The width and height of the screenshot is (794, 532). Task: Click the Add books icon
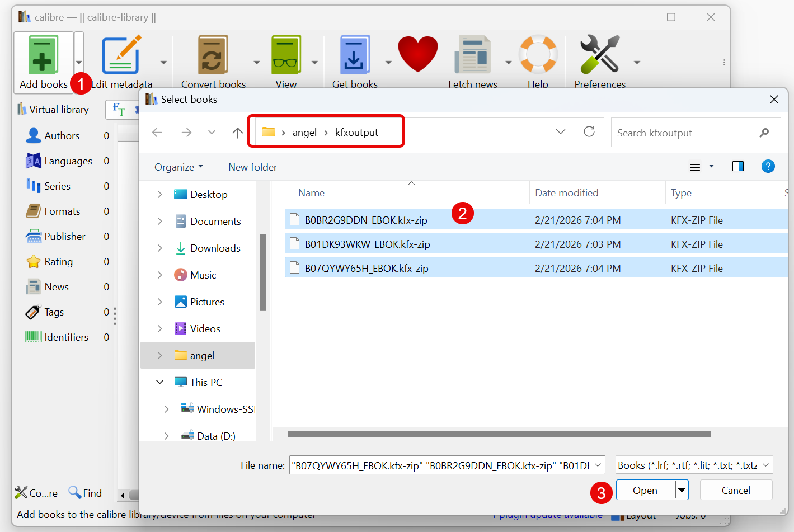(44, 54)
